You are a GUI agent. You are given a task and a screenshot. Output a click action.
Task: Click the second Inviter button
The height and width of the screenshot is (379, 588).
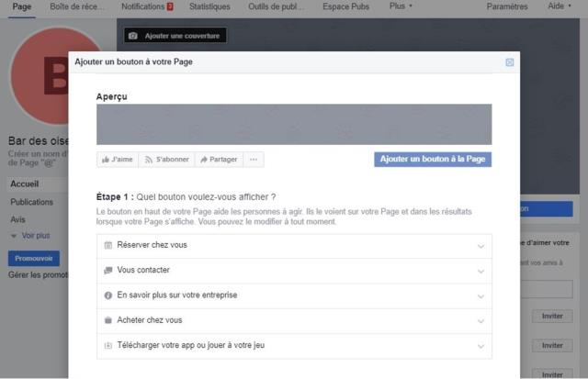[552, 346]
